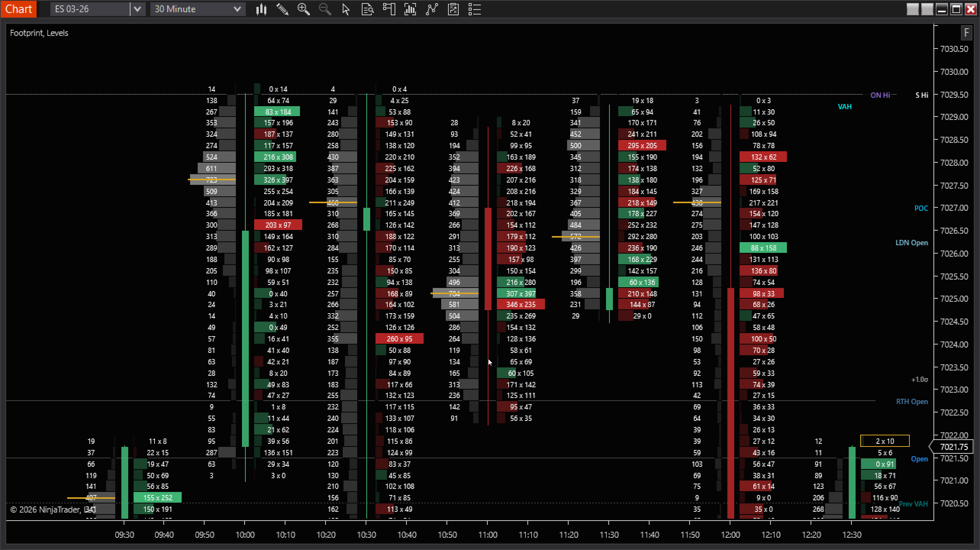This screenshot has width=980, height=550.
Task: Click the red 11:00 candlestick body
Action: pos(488,259)
